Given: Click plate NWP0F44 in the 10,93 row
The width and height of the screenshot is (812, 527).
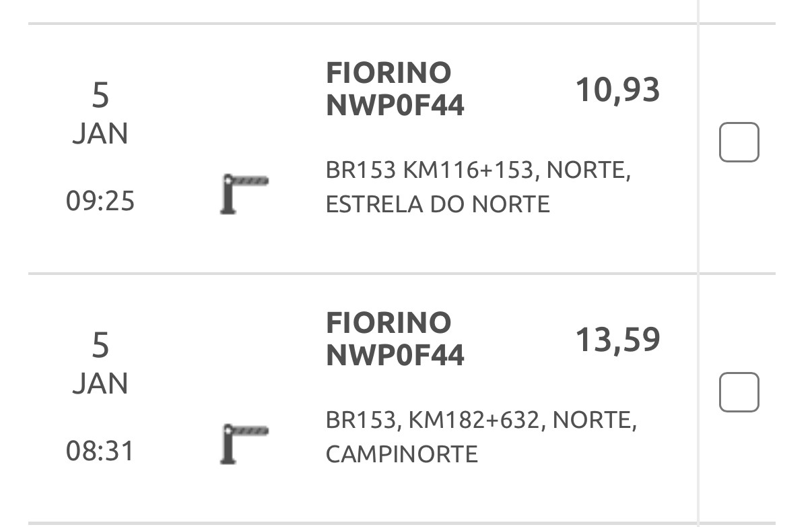Looking at the screenshot, I should point(395,106).
